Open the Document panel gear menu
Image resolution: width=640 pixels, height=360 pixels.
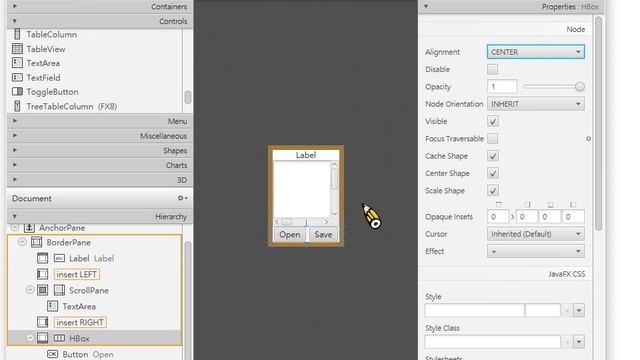click(182, 198)
